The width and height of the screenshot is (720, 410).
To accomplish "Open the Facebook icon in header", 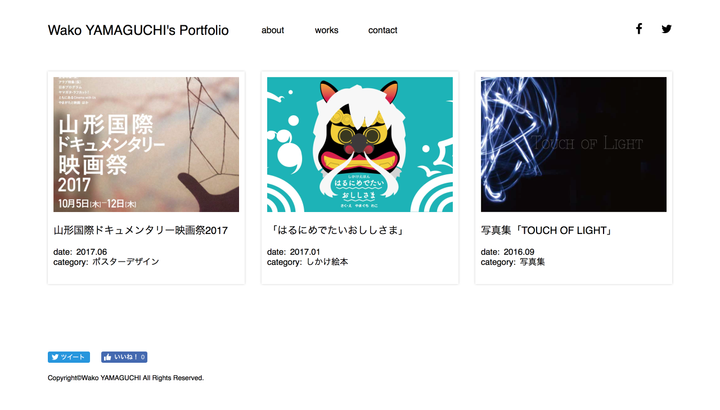I will coord(639,29).
